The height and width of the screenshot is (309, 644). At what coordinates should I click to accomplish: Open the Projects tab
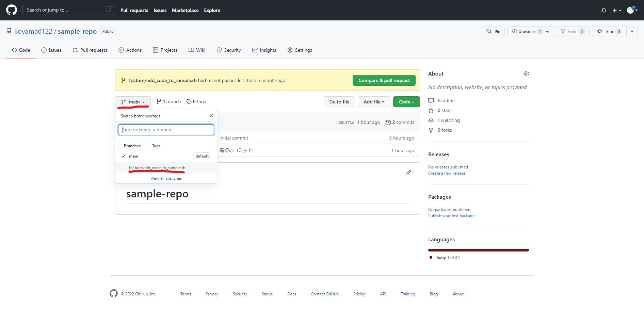165,50
